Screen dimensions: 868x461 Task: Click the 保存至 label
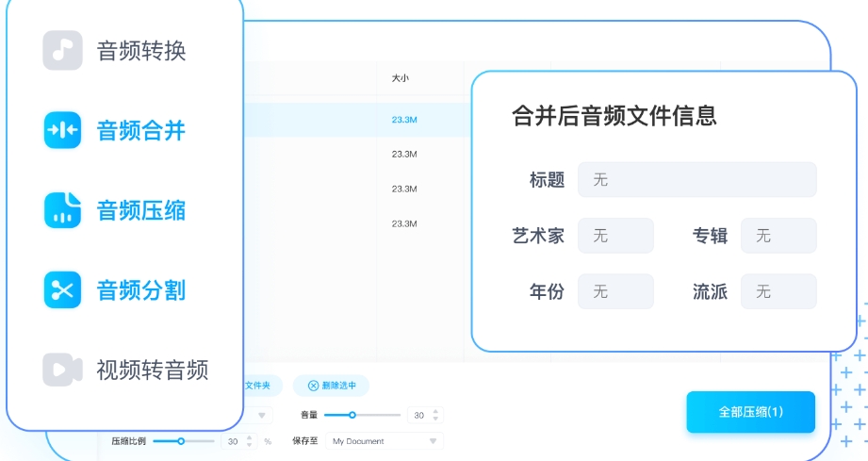click(x=305, y=440)
